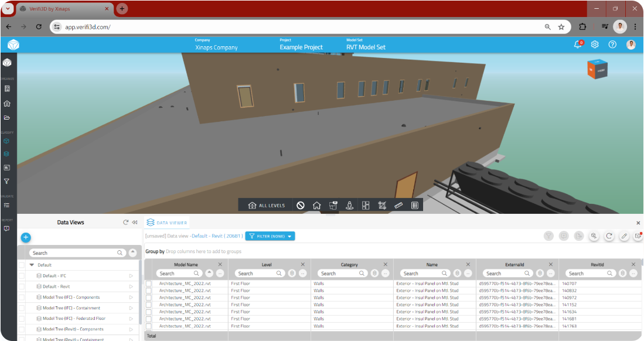Open the settings gear in header

click(595, 45)
